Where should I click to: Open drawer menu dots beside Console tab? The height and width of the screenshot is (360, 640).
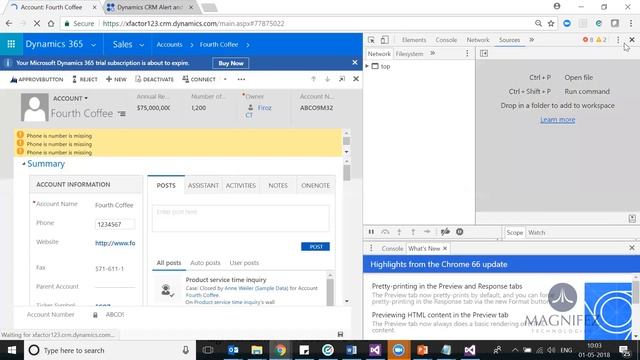[371, 248]
